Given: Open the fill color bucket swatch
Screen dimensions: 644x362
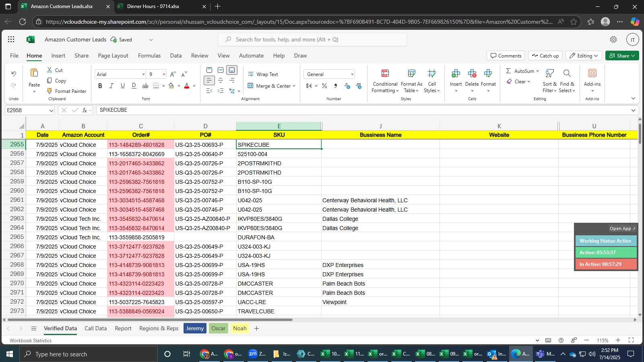Looking at the screenshot, I should point(171,86).
